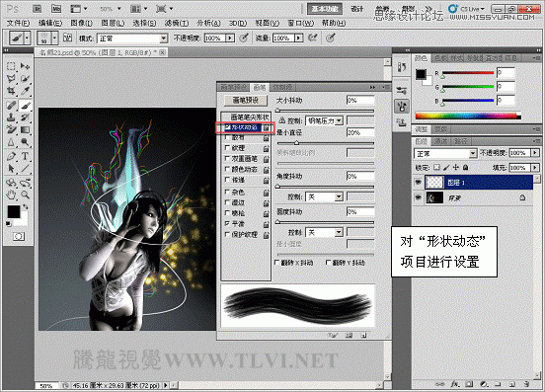Viewport: 545px width, 392px height.
Task: Click the 最小直径 slider handle
Action: [x=296, y=142]
